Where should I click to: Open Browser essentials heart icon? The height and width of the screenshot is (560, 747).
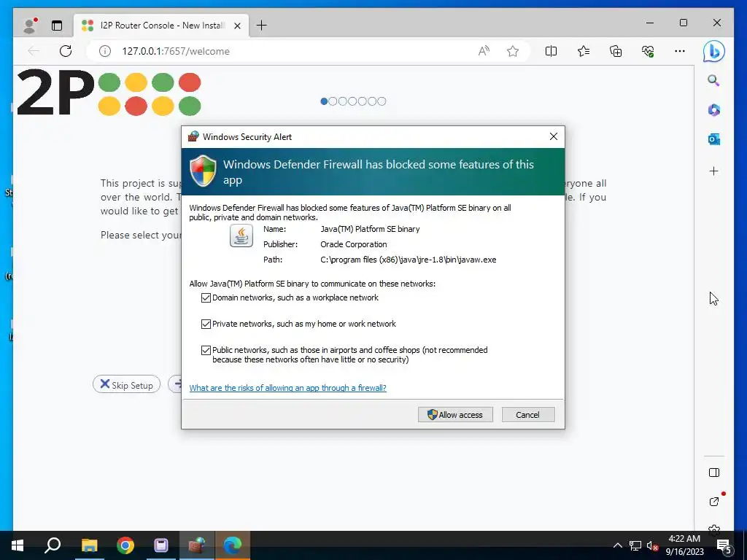click(x=648, y=51)
